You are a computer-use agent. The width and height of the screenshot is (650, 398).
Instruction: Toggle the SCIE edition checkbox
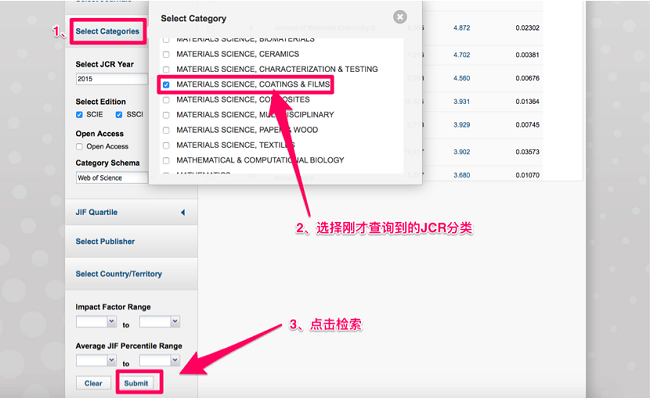(x=79, y=114)
